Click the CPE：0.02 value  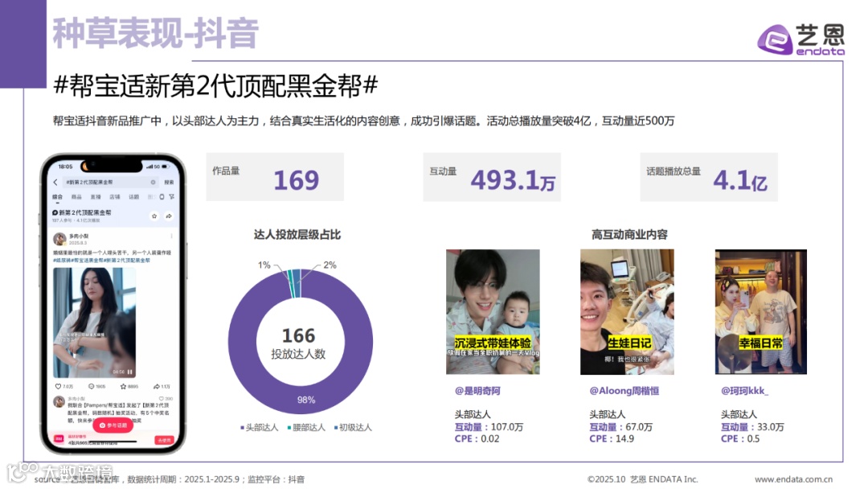[477, 438]
